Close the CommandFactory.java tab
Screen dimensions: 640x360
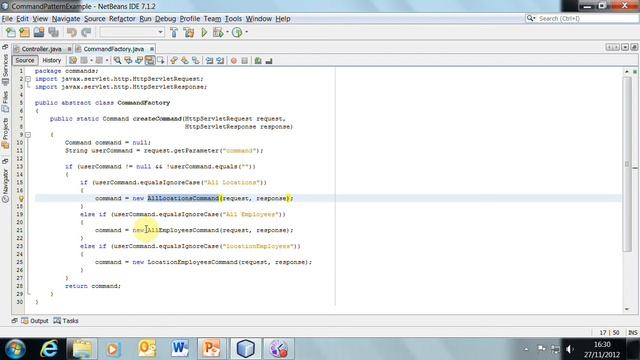tap(152, 49)
